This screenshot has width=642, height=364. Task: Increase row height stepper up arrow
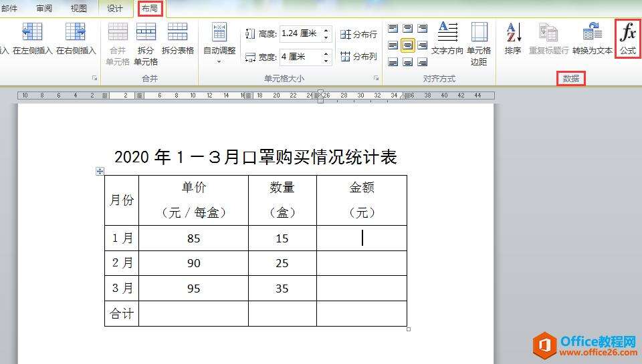click(326, 30)
